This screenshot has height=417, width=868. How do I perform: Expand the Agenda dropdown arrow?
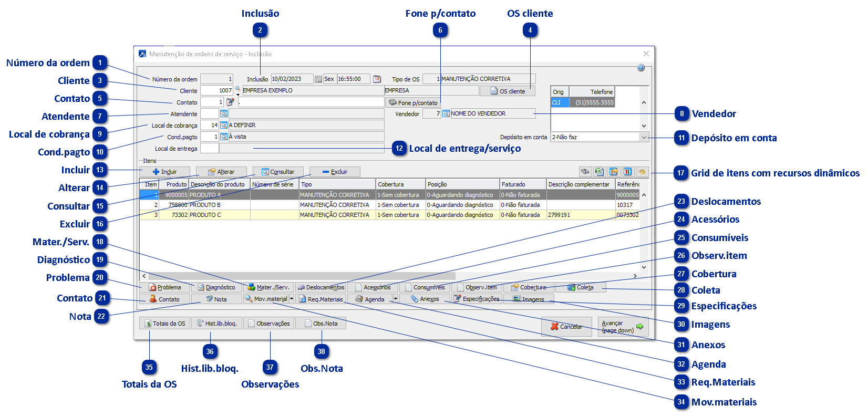pos(395,299)
